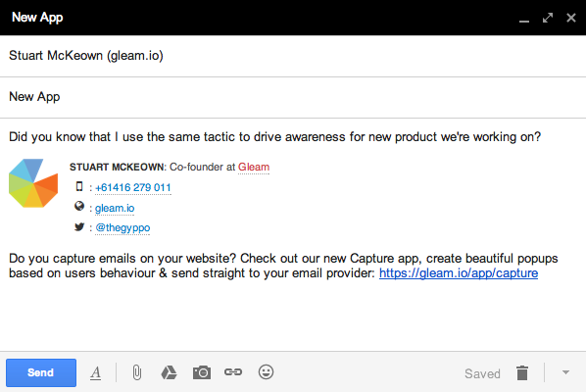Viewport: 586px width, 392px height.
Task: Open the @thegyppo Twitter link
Action: (x=122, y=227)
